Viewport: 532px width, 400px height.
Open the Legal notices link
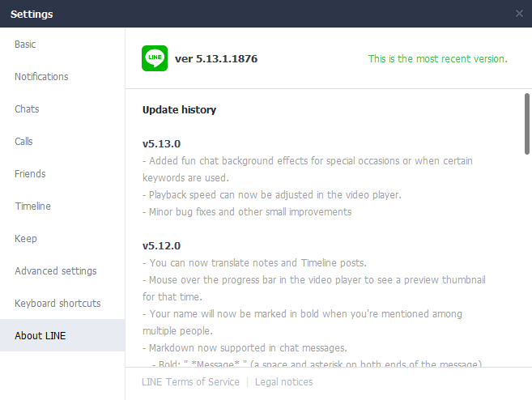tap(283, 382)
